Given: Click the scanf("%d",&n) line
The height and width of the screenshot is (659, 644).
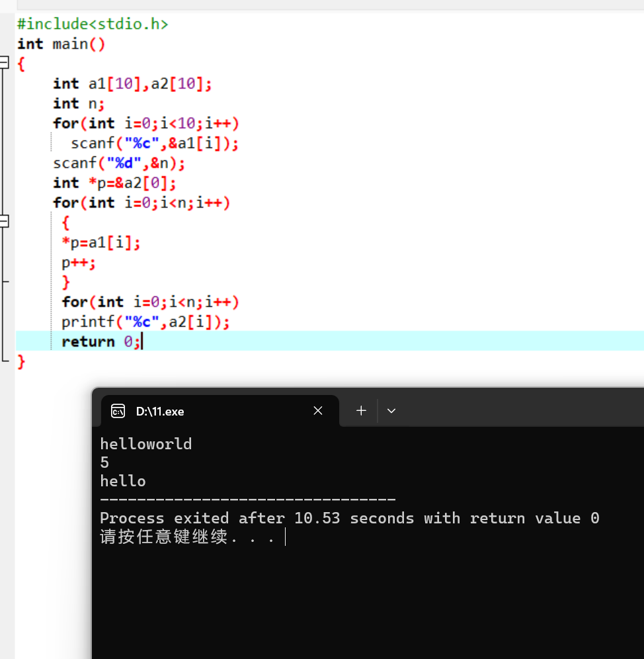Looking at the screenshot, I should pyautogui.click(x=119, y=163).
